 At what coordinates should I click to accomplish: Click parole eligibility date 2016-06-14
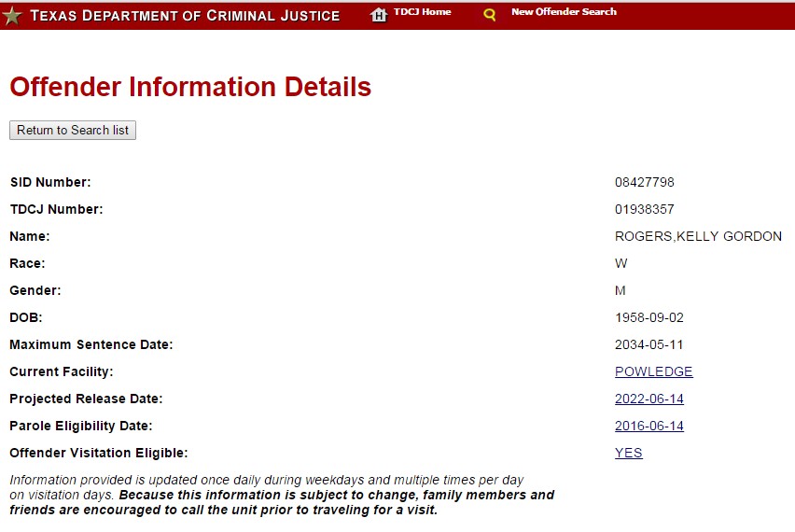649,426
